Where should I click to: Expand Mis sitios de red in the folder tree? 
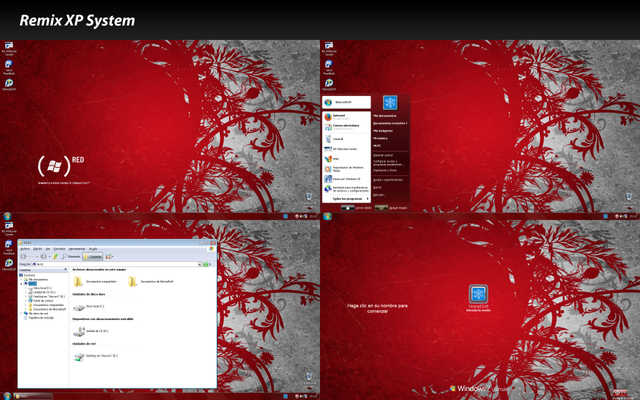[x=21, y=313]
